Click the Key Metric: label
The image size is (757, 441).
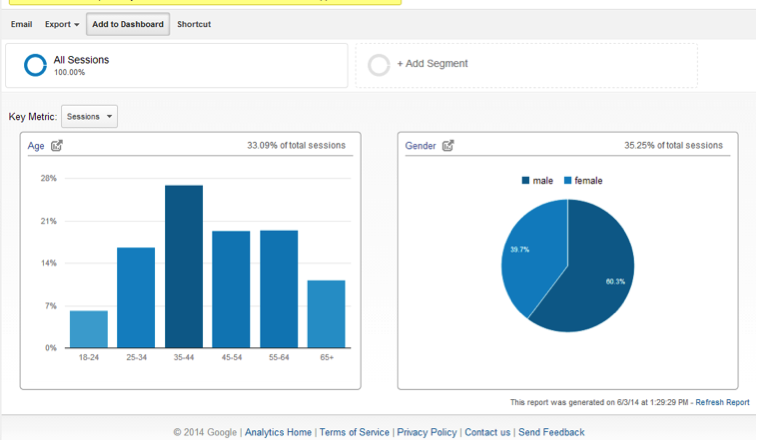33,117
